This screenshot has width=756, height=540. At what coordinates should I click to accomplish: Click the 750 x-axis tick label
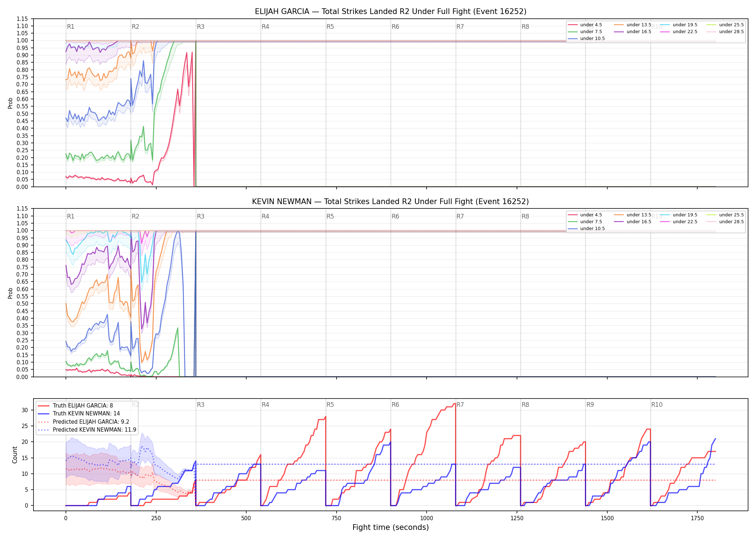[337, 518]
